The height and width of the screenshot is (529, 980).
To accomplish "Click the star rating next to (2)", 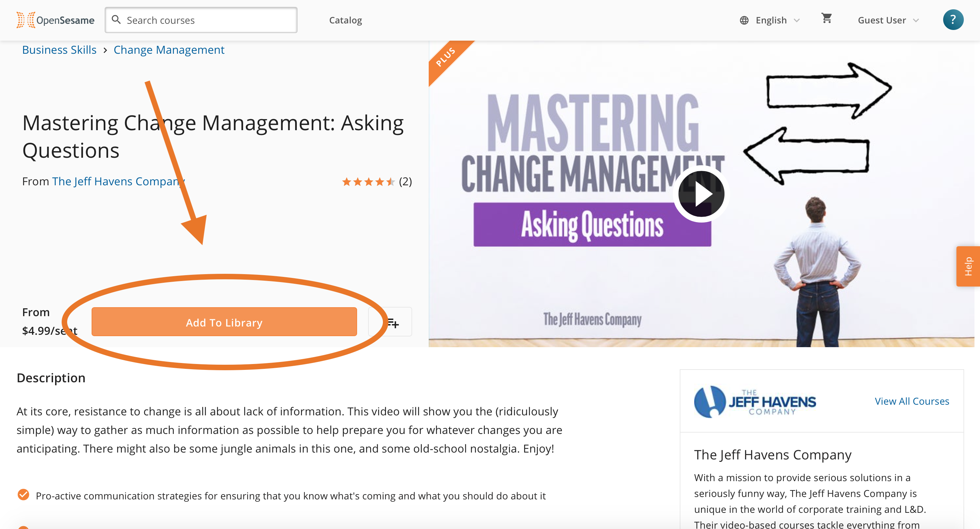I will click(368, 181).
